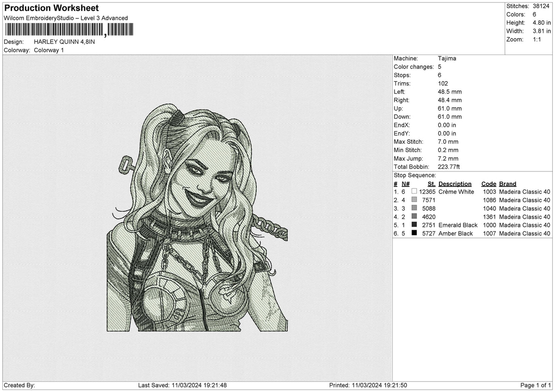
Task: Click stitch count '4620' in stop sequence
Action: [429, 216]
